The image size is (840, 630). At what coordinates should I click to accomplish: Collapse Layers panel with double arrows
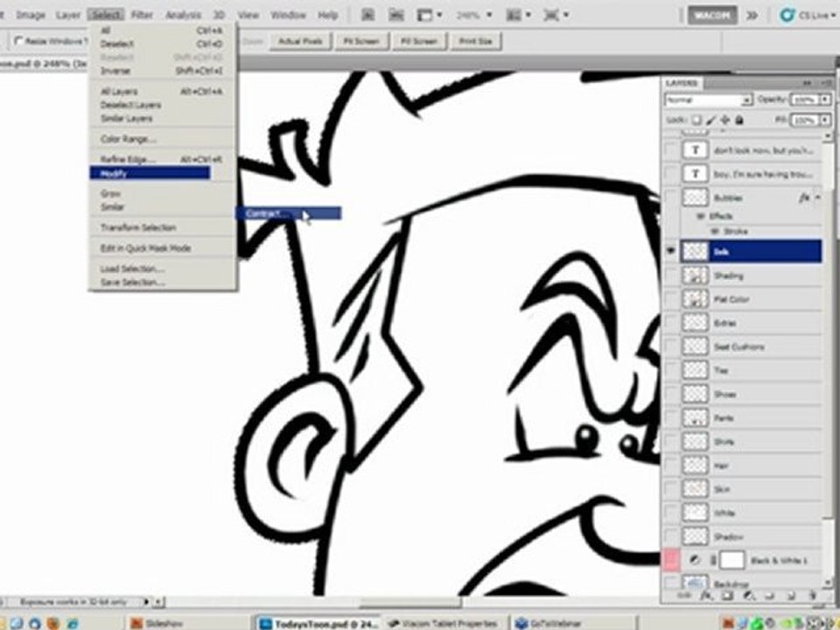[x=807, y=83]
